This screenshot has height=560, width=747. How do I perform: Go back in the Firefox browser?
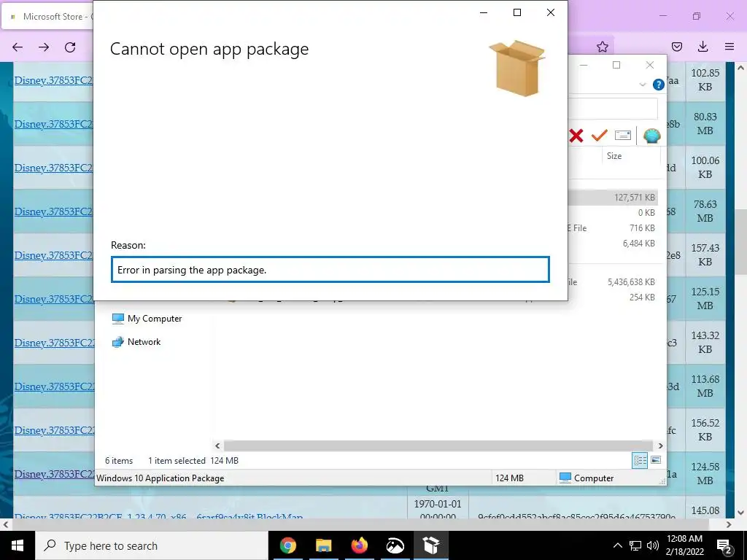(x=18, y=47)
